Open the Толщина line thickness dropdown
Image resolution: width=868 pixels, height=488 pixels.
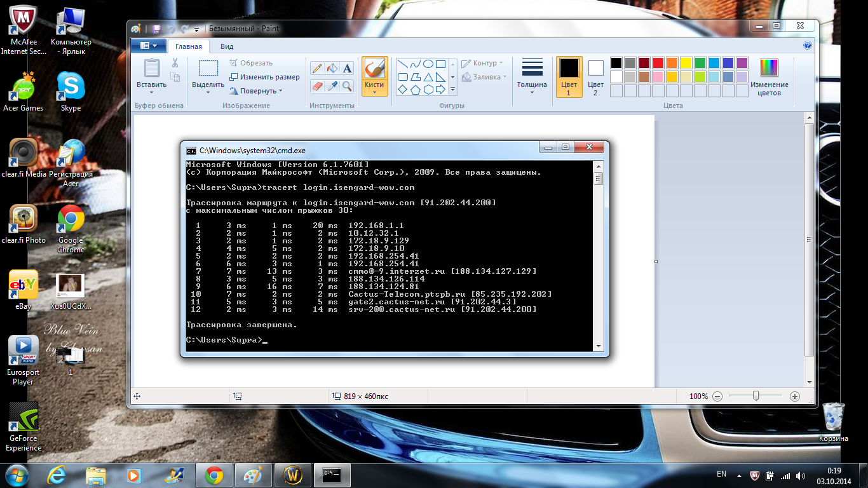coord(532,77)
